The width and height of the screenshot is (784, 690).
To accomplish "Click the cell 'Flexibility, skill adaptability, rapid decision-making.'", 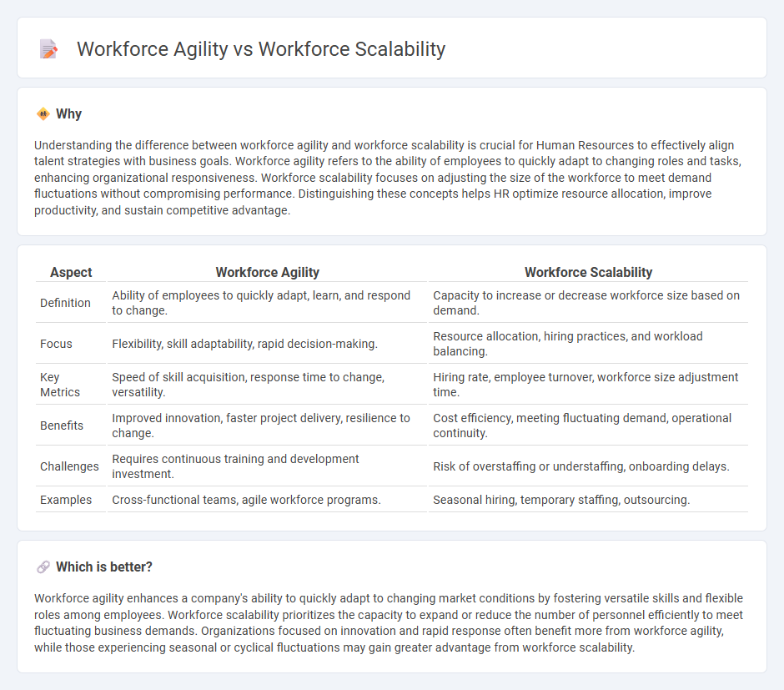I will [268, 344].
